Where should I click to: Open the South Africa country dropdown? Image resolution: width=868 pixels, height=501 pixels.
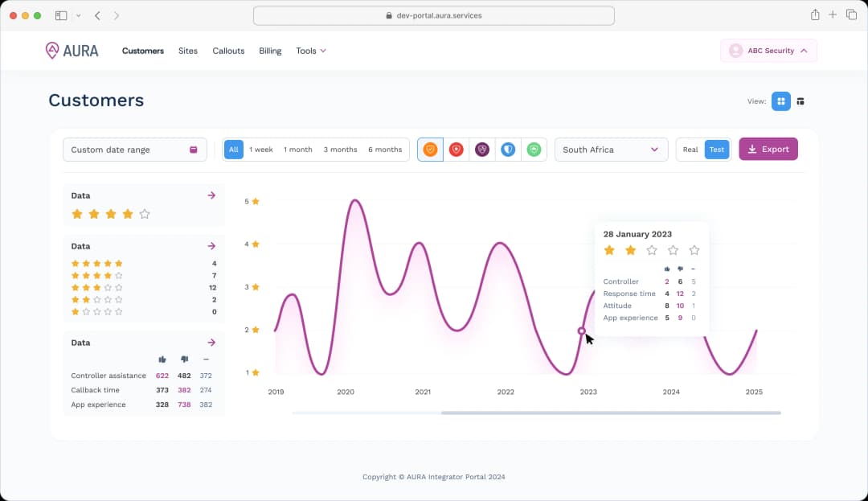tap(611, 149)
